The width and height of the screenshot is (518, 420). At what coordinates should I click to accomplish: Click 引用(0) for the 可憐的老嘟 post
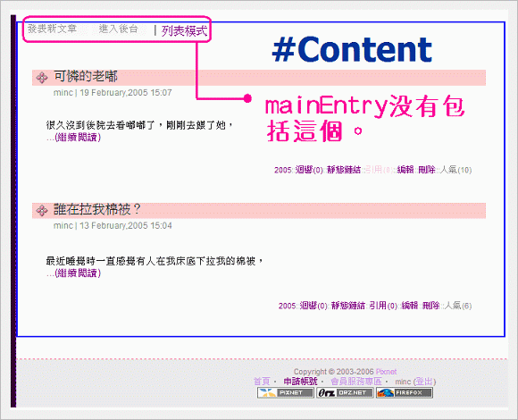(x=379, y=170)
